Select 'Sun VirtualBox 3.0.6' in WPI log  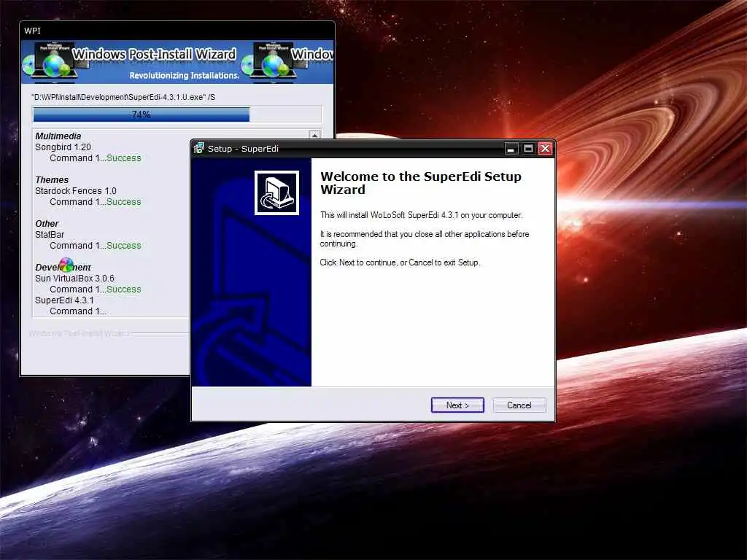pos(75,279)
